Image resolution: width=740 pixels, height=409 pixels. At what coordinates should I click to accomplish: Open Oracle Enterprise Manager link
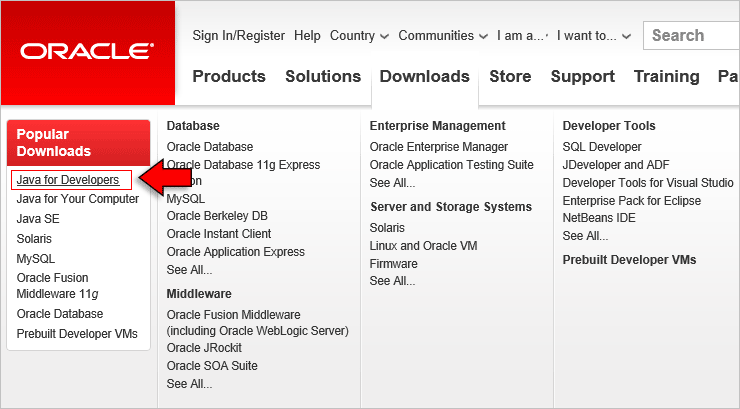[438, 147]
